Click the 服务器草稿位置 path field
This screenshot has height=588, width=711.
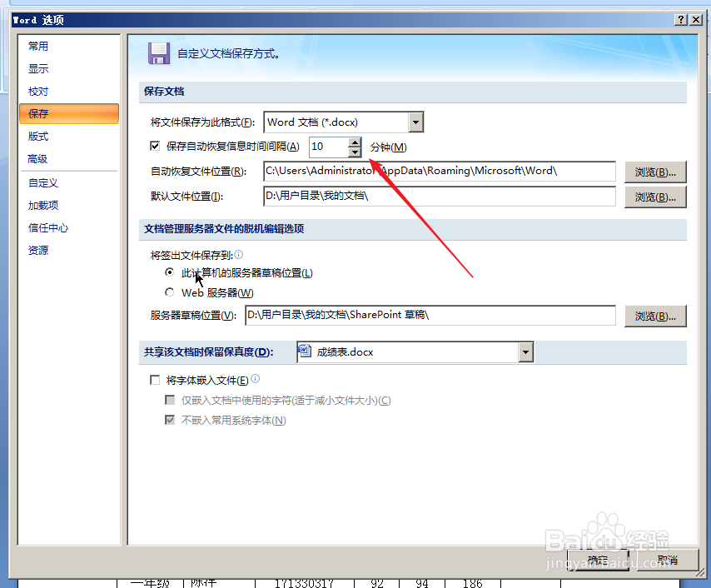(430, 315)
